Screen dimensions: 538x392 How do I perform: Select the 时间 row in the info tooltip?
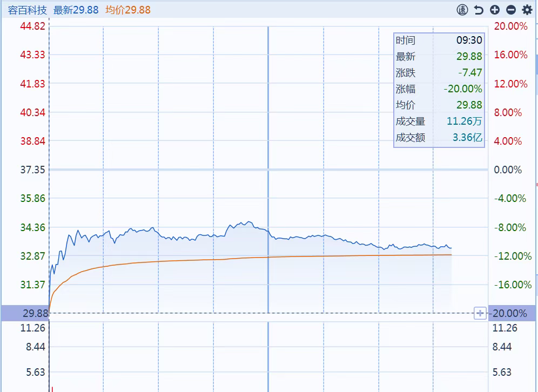[406, 40]
